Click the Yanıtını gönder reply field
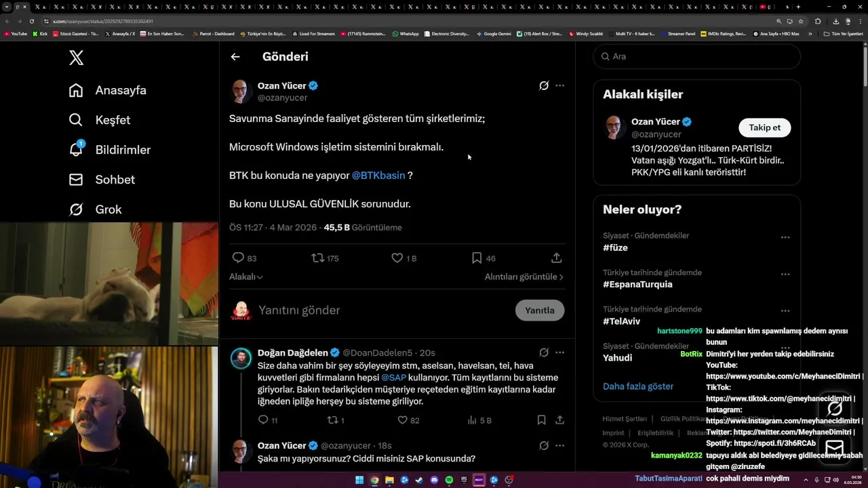This screenshot has width=868, height=488. pyautogui.click(x=383, y=310)
